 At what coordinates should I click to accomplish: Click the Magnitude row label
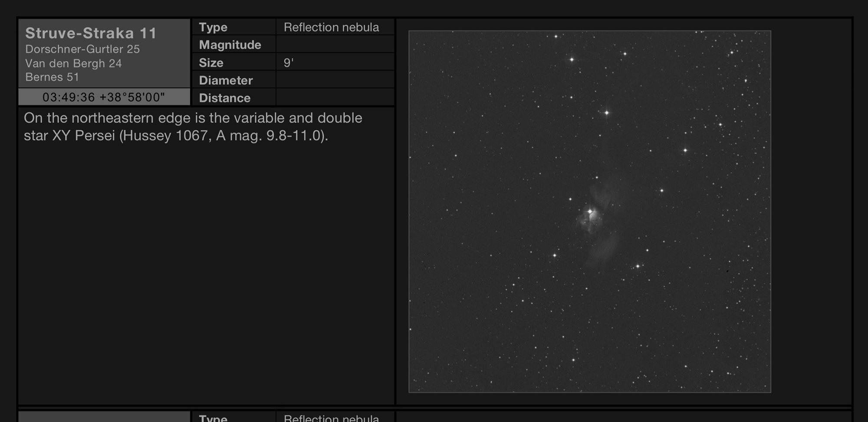tap(230, 45)
